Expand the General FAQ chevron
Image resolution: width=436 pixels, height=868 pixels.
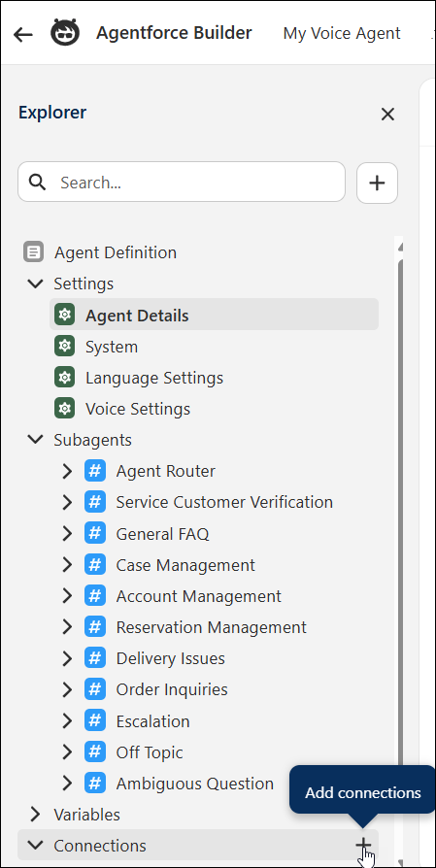pyautogui.click(x=67, y=534)
